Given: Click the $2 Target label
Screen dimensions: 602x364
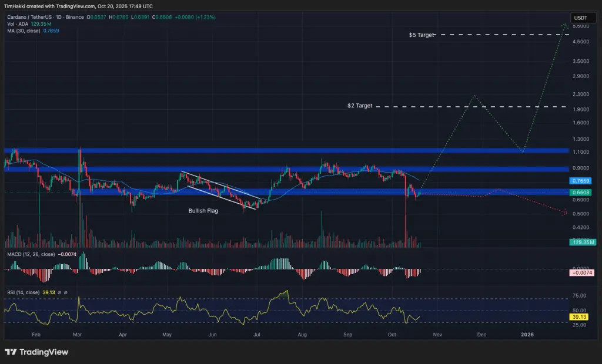Looking at the screenshot, I should pyautogui.click(x=360, y=106).
